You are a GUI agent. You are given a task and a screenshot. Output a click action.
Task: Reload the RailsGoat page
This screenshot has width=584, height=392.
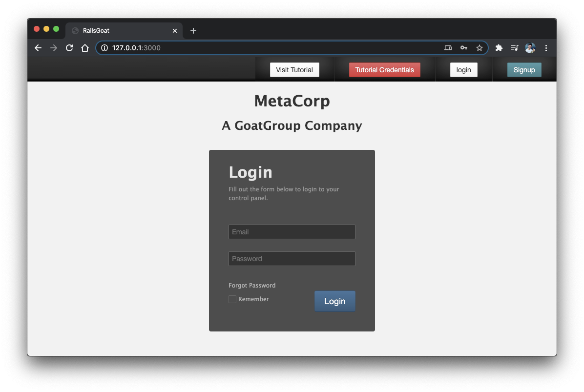[x=69, y=48]
